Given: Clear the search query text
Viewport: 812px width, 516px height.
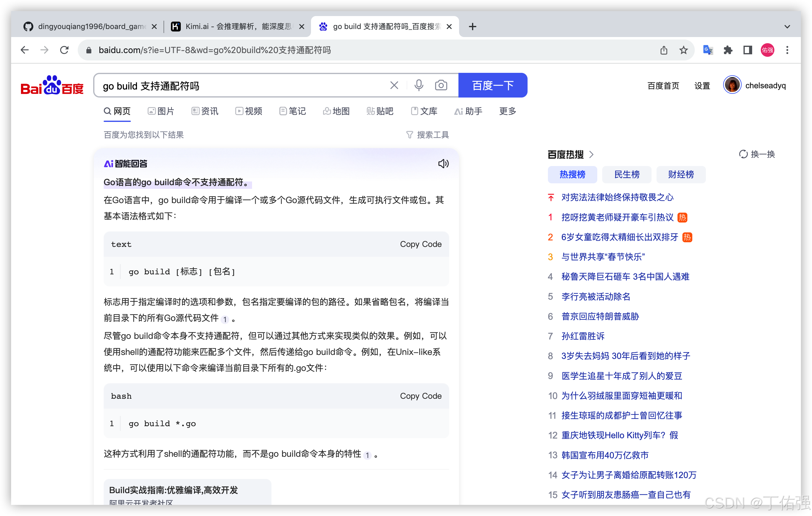Looking at the screenshot, I should (x=394, y=85).
